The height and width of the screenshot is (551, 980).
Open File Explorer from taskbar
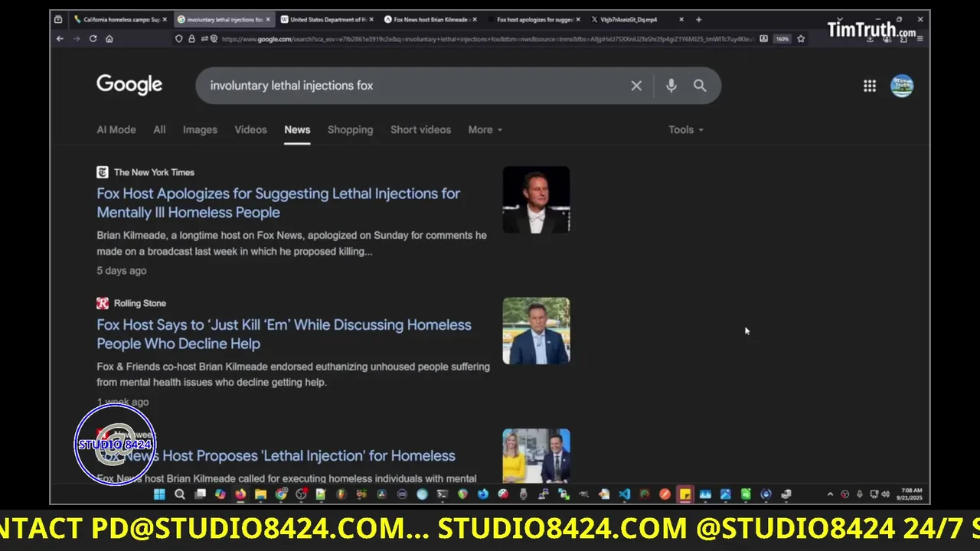[260, 494]
